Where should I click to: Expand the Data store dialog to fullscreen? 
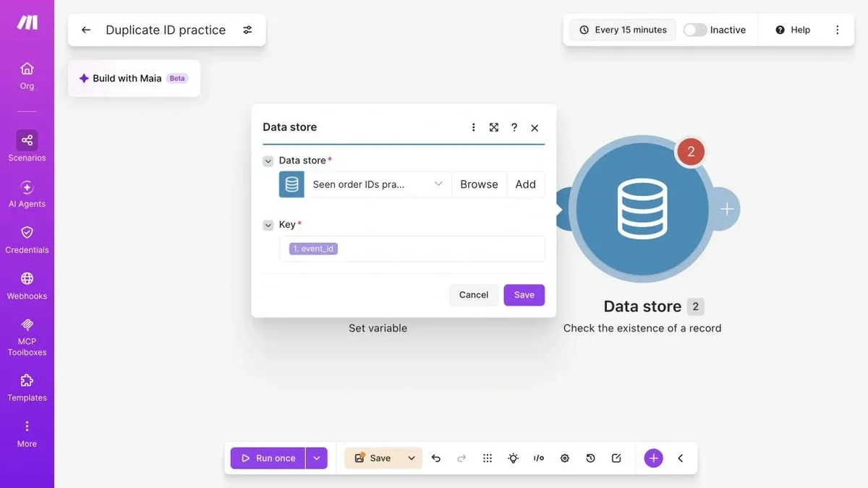pos(494,127)
